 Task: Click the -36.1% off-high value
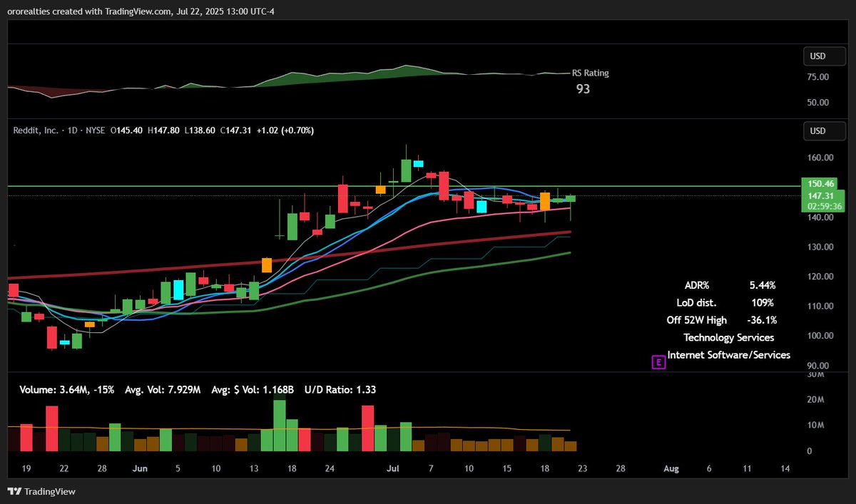[x=763, y=320]
